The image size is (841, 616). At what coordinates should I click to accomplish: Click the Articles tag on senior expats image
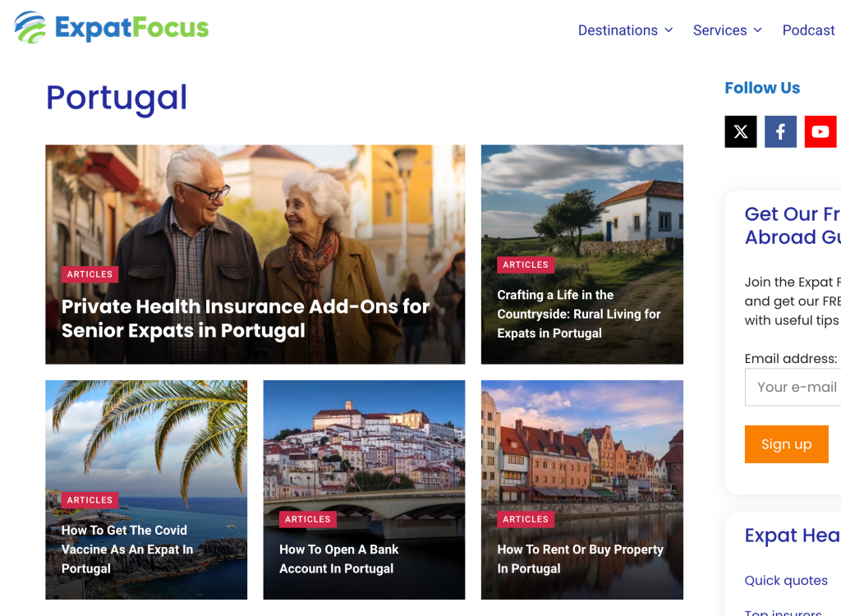(90, 274)
